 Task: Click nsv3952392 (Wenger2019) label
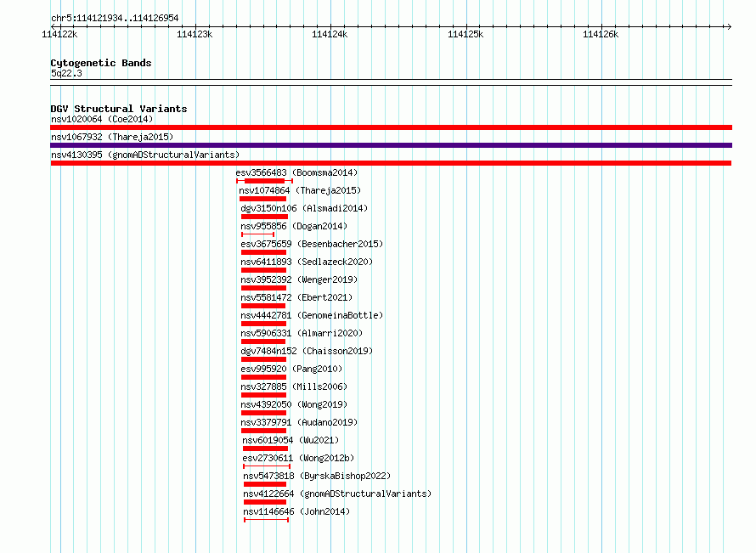coord(299,279)
